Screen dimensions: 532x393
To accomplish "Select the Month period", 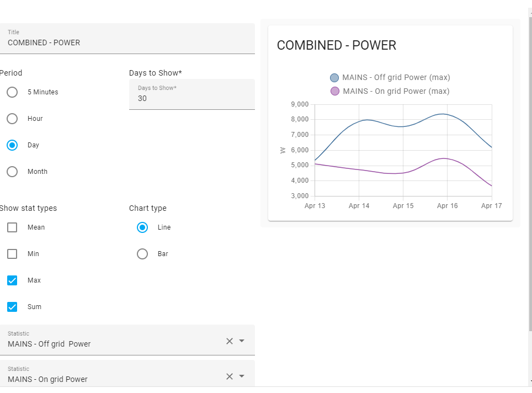I will pyautogui.click(x=12, y=172).
